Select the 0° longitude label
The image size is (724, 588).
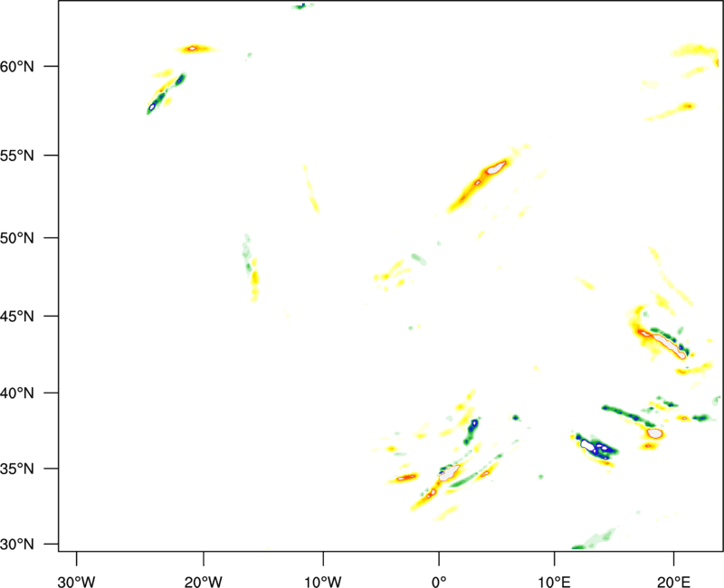[x=439, y=582]
